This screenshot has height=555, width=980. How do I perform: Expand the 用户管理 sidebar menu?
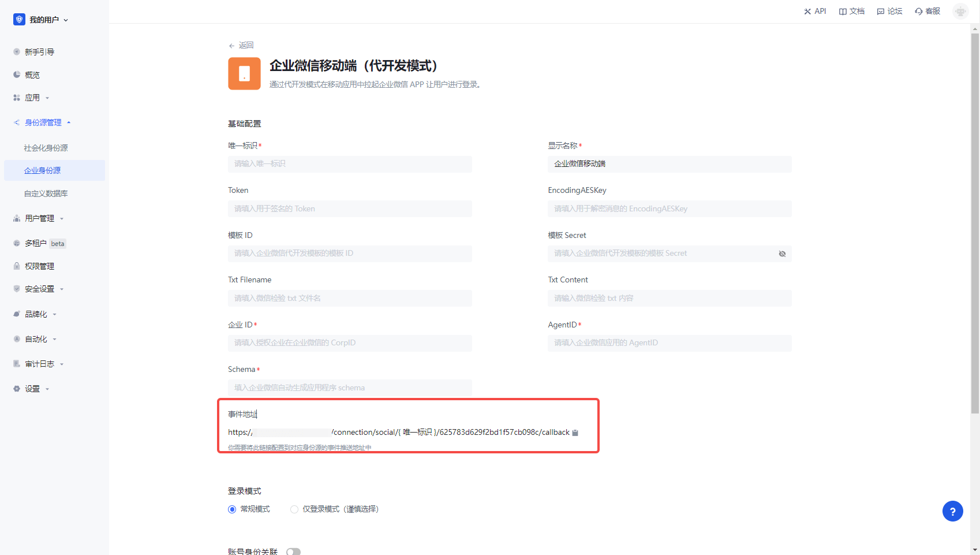(x=39, y=218)
